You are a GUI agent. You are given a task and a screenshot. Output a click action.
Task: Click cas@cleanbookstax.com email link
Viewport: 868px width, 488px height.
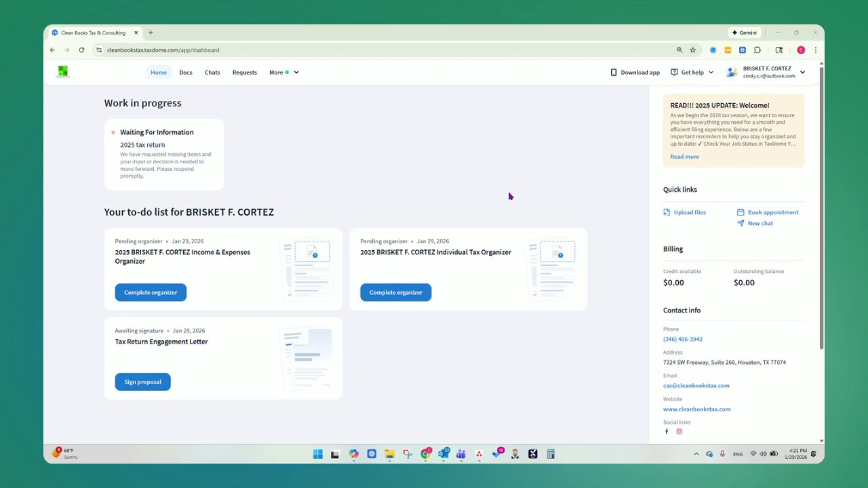[x=696, y=386]
